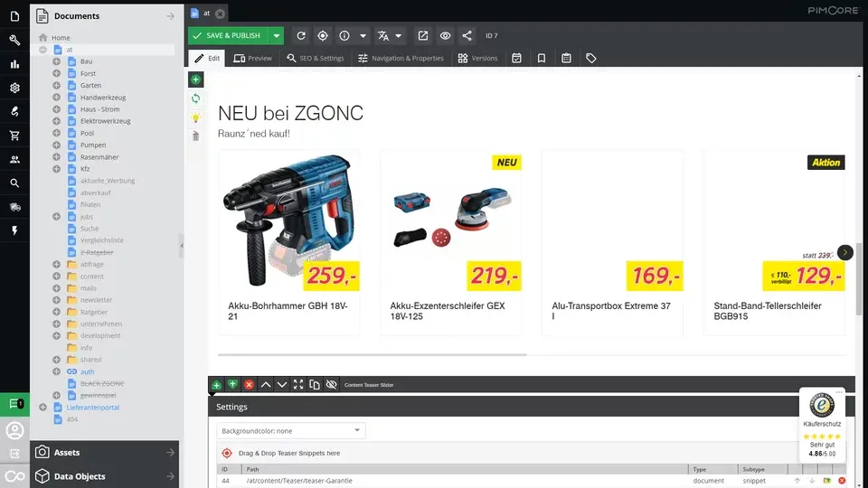Remove teaser-Garantie row from snippet list
The width and height of the screenshot is (868, 488).
pyautogui.click(x=842, y=481)
